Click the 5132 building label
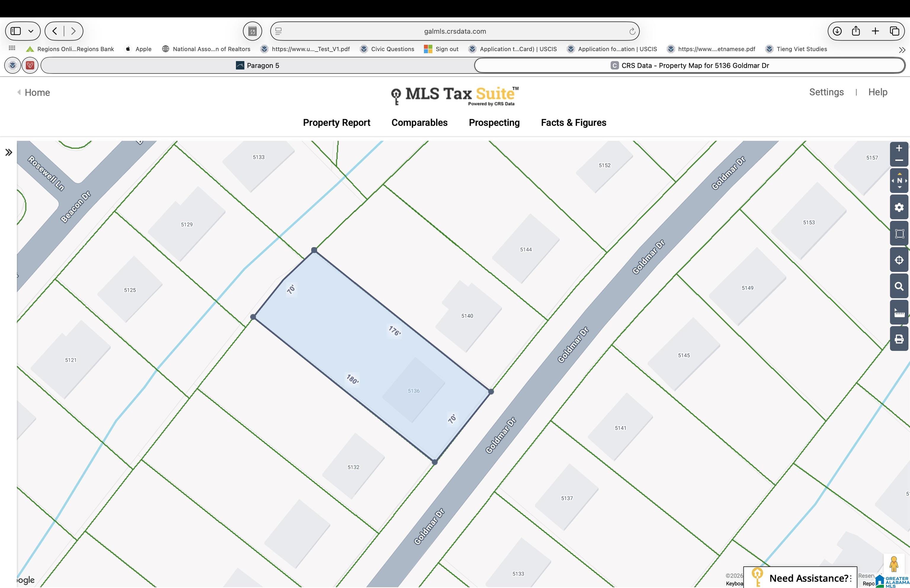910x588 pixels. (x=353, y=467)
